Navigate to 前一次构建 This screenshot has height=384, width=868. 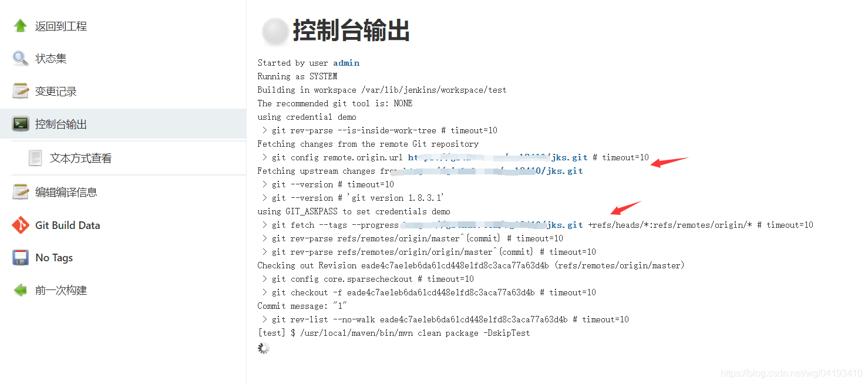pyautogui.click(x=61, y=290)
